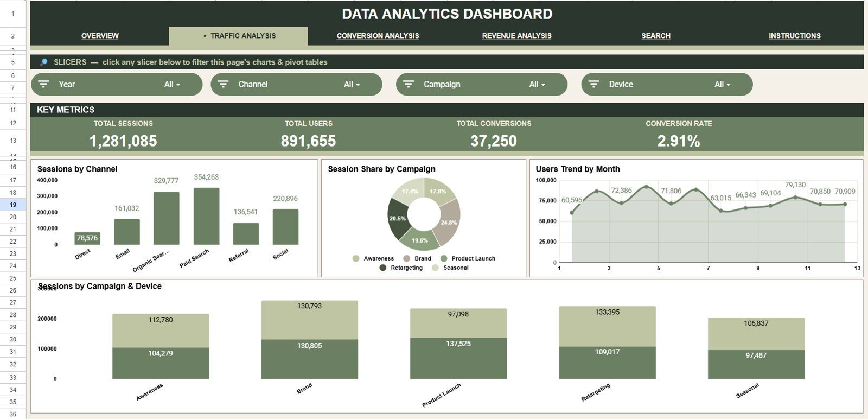
Task: Select the TRAFFIC ANALYSIS tab
Action: pos(239,36)
